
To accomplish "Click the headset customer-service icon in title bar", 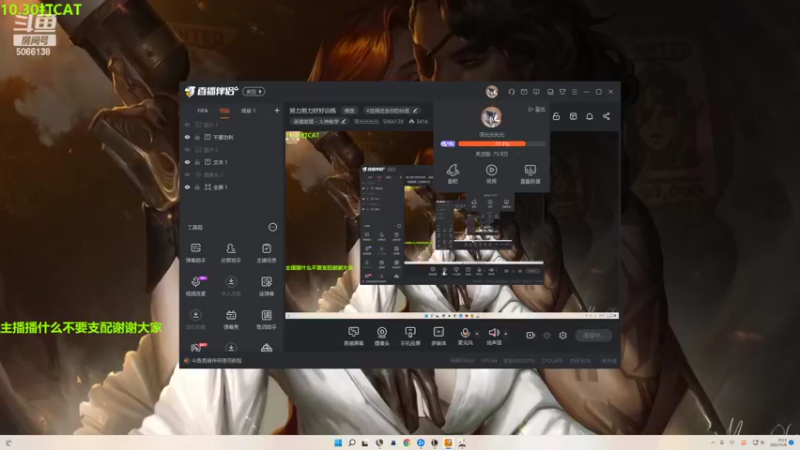I will coord(511,92).
